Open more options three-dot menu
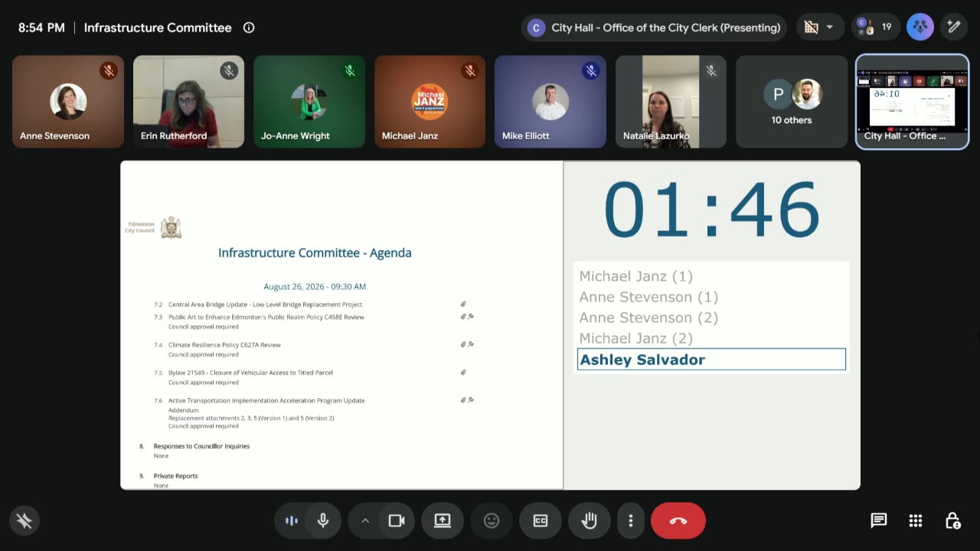Viewport: 980px width, 551px height. pyautogui.click(x=631, y=521)
